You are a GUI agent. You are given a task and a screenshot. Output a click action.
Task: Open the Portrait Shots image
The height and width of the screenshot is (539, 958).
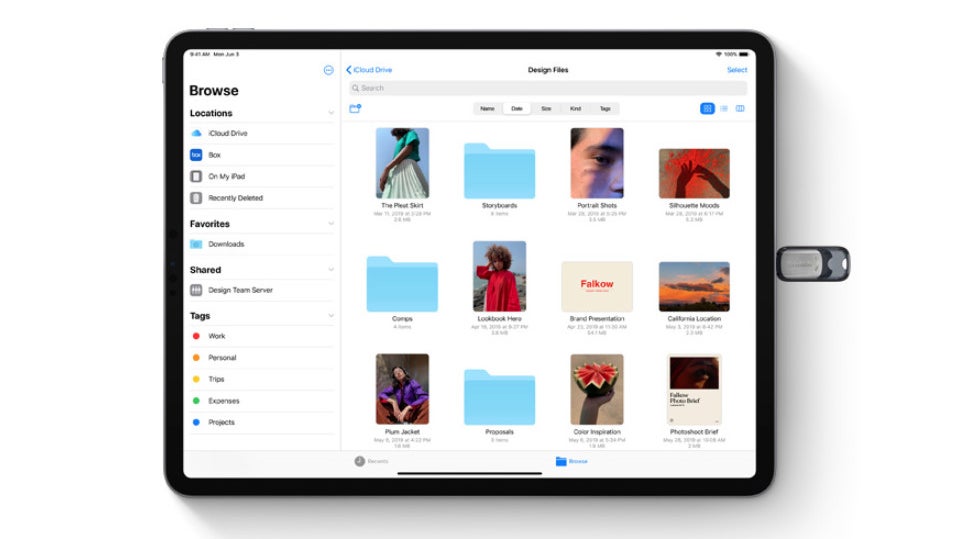pyautogui.click(x=597, y=163)
